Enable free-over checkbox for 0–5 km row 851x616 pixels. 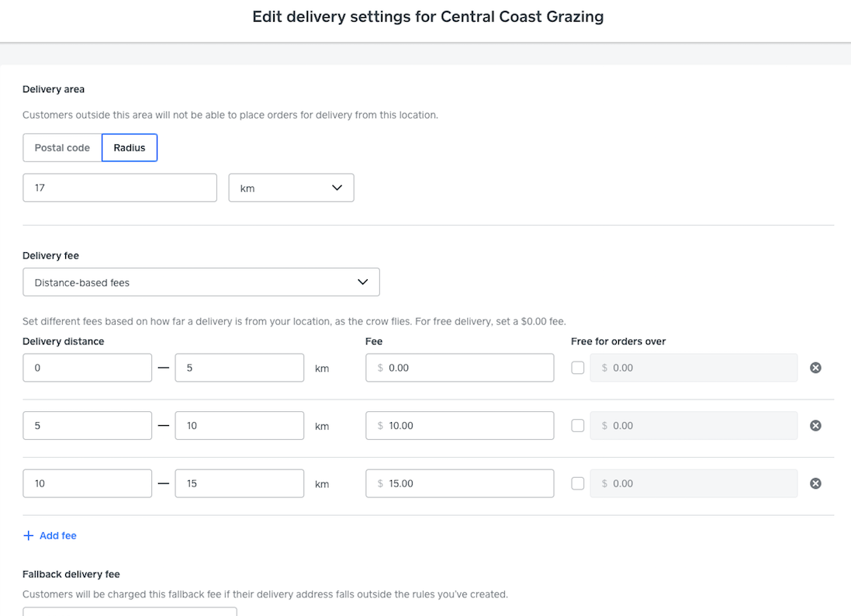[577, 368]
